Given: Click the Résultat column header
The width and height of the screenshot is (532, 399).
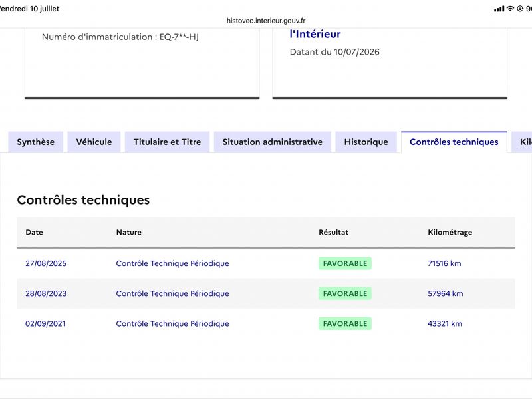Looking at the screenshot, I should tap(334, 232).
